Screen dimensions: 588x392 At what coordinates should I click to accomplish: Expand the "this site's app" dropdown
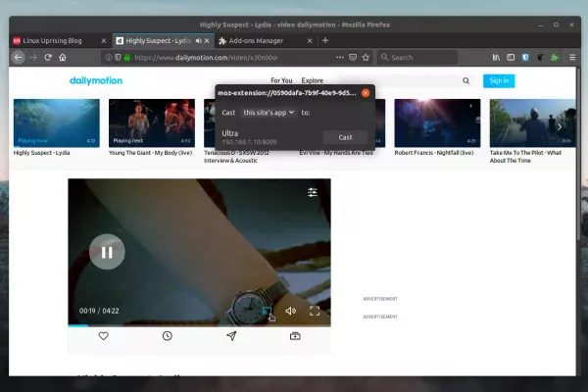pyautogui.click(x=269, y=113)
